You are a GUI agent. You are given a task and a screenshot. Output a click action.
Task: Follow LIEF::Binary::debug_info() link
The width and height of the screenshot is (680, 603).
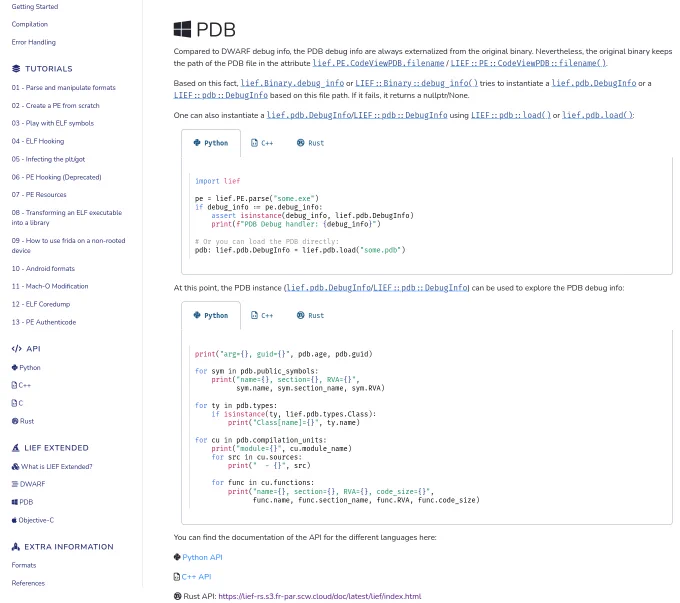coord(416,83)
